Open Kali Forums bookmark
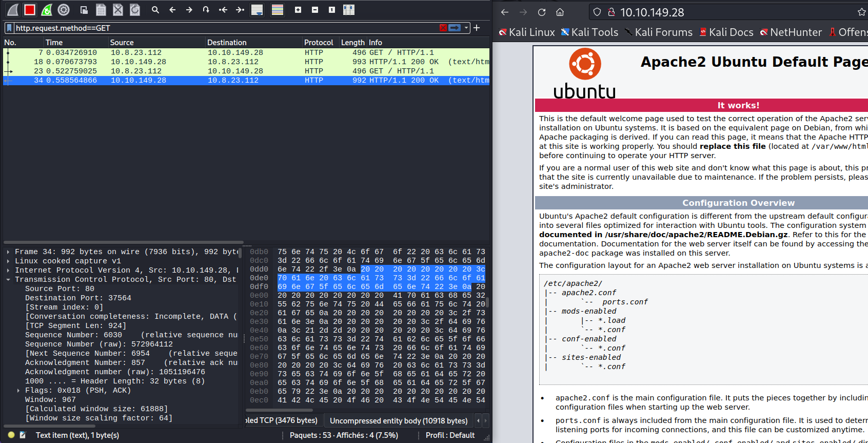Image resolution: width=868 pixels, height=443 pixels. tap(659, 32)
